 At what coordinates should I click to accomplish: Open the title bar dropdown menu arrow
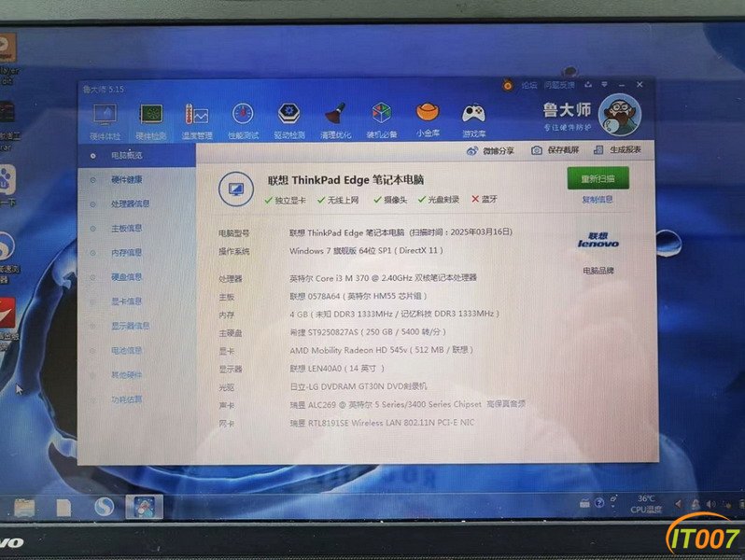tap(604, 85)
